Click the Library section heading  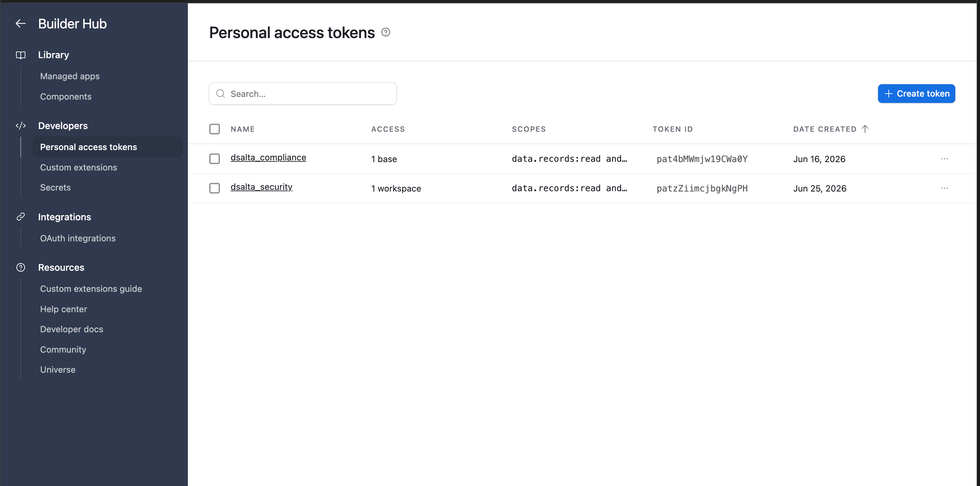(x=53, y=55)
